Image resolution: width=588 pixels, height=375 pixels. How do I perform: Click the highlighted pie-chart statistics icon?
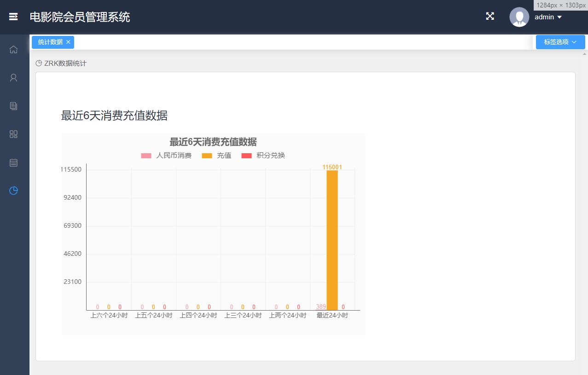(x=13, y=190)
